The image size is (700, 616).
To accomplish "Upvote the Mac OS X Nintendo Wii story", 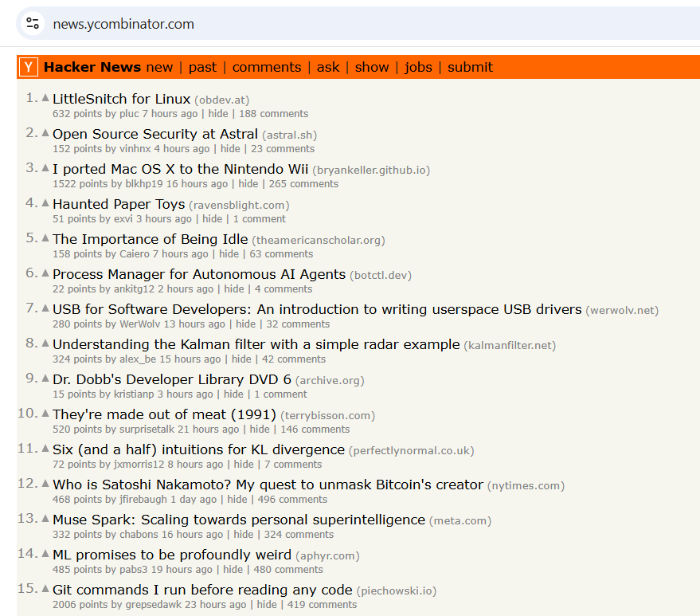I will [x=45, y=168].
